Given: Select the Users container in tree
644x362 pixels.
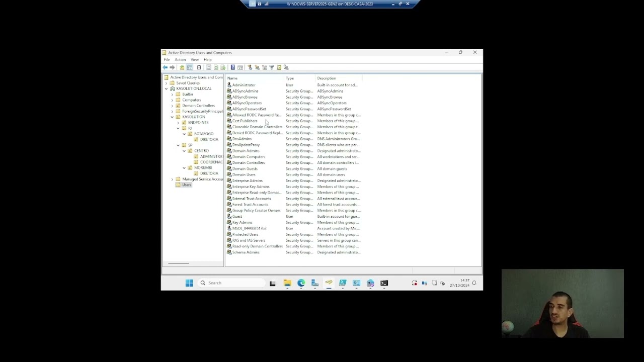Looking at the screenshot, I should coord(187,185).
